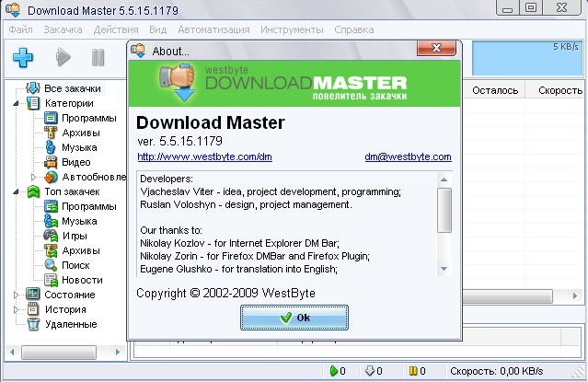The width and height of the screenshot is (588, 382).
Task: Click the credits vertical scrollbar thumb
Action: [x=444, y=211]
